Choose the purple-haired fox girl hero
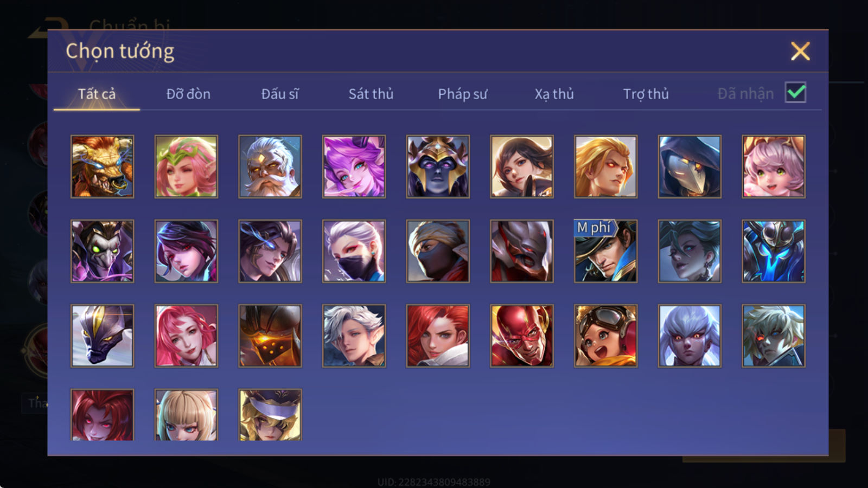This screenshot has width=868, height=488. pyautogui.click(x=354, y=166)
